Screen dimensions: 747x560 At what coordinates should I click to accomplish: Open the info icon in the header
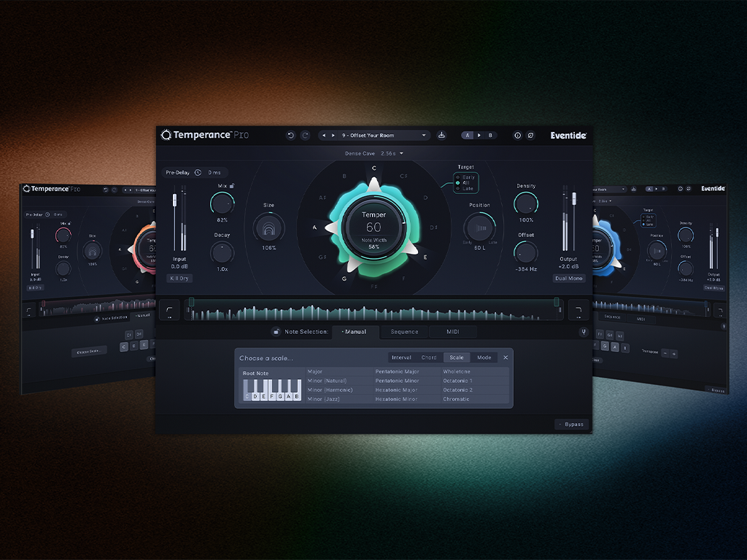coord(517,135)
